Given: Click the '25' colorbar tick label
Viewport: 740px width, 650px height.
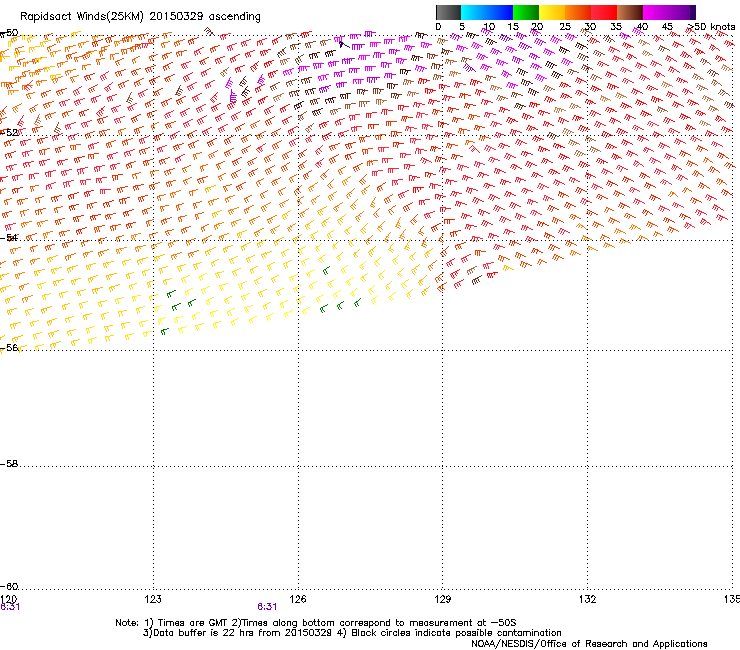Looking at the screenshot, I should [564, 27].
